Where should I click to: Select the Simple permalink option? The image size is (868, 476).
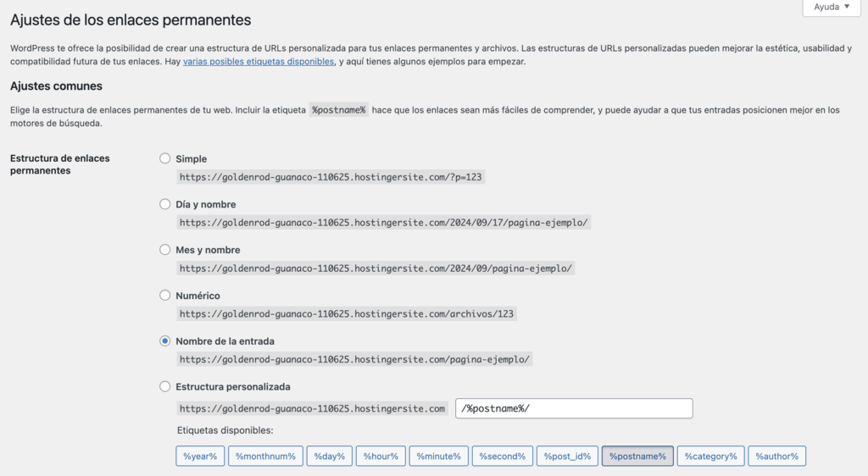click(165, 158)
